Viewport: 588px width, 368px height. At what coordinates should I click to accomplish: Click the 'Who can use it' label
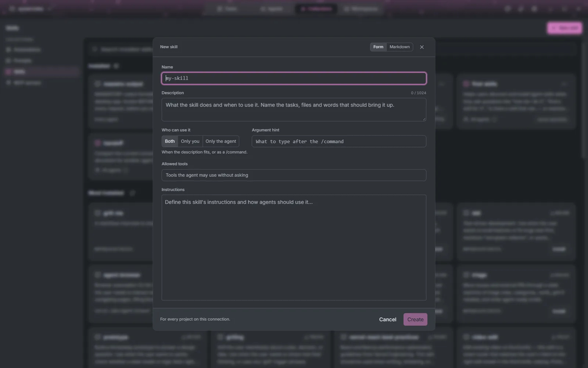tap(176, 130)
